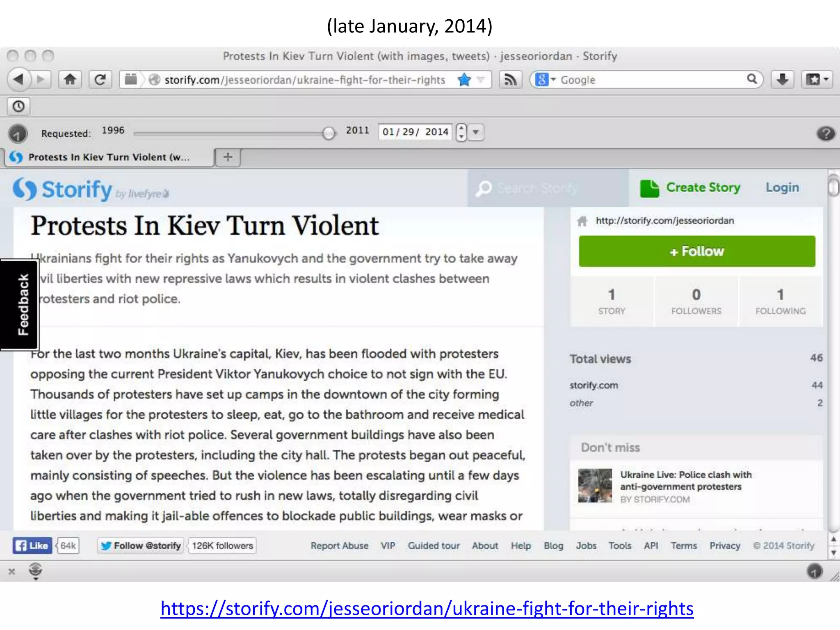Click the address bar URL
This screenshot has height=630, width=840.
[305, 80]
